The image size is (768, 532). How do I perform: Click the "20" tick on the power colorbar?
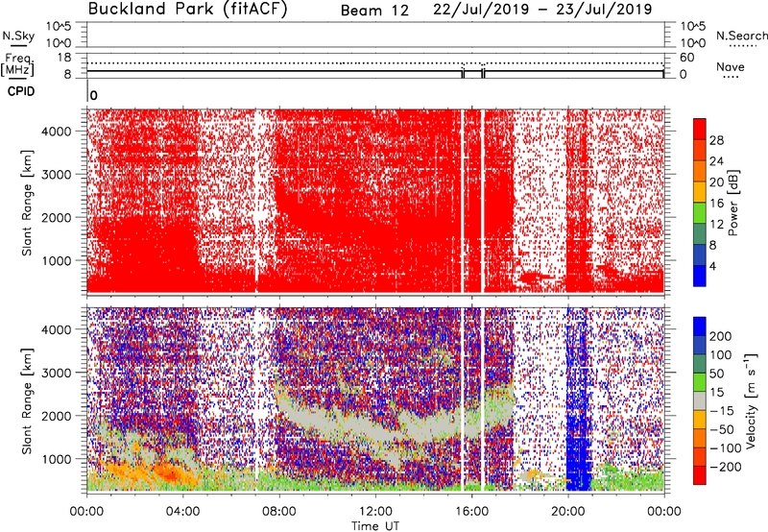(x=716, y=182)
